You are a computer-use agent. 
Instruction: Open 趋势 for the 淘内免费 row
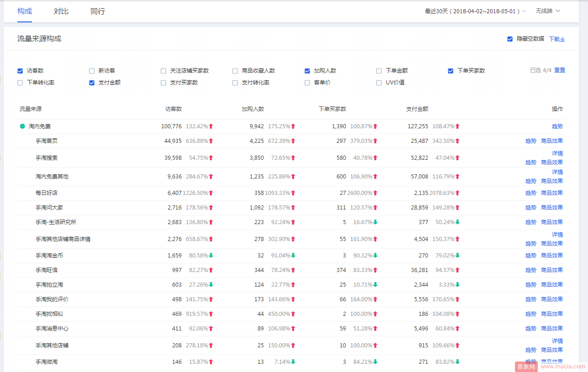point(557,126)
